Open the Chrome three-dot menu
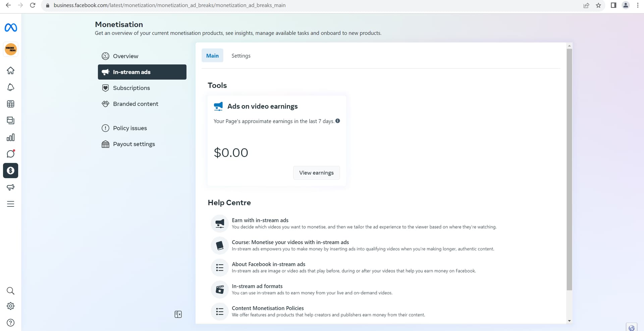Viewport: 644px width, 331px height. coord(638,5)
